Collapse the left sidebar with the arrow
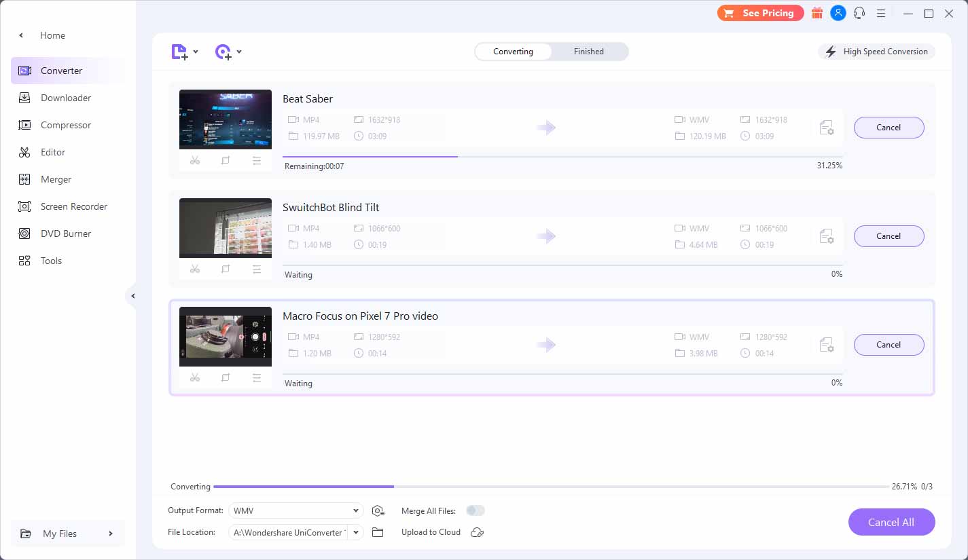 click(133, 296)
